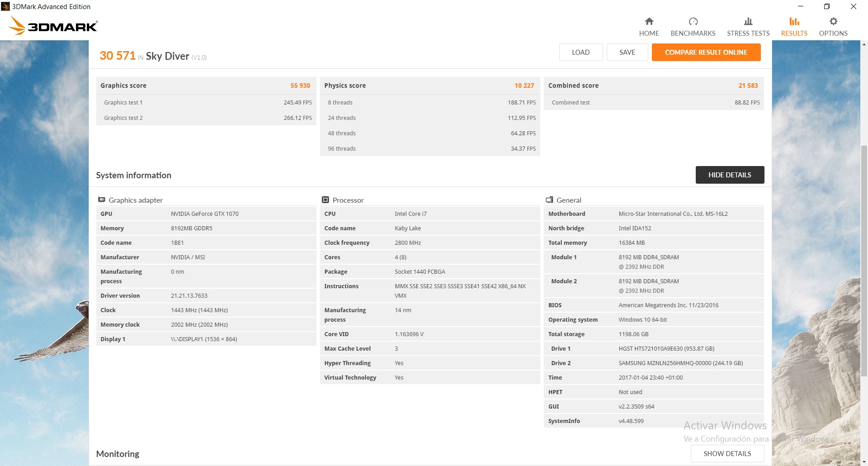The height and width of the screenshot is (466, 868).
Task: Click the Combined score value 21 583
Action: (x=748, y=85)
